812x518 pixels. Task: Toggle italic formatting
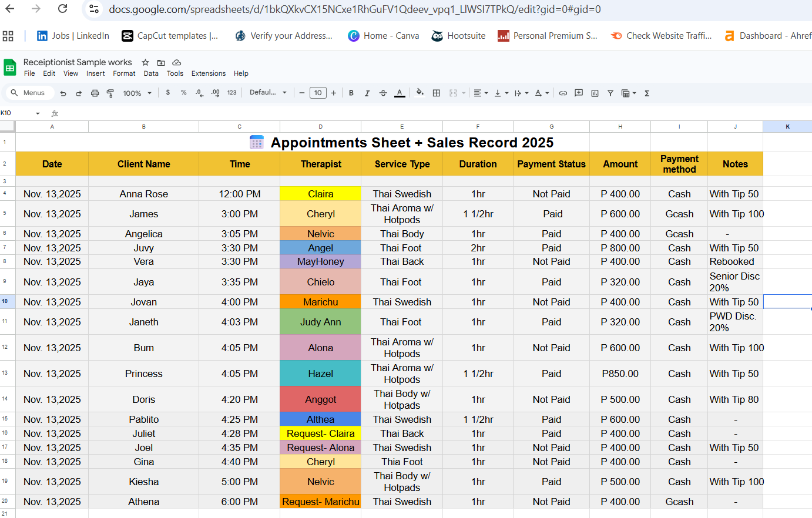(367, 93)
